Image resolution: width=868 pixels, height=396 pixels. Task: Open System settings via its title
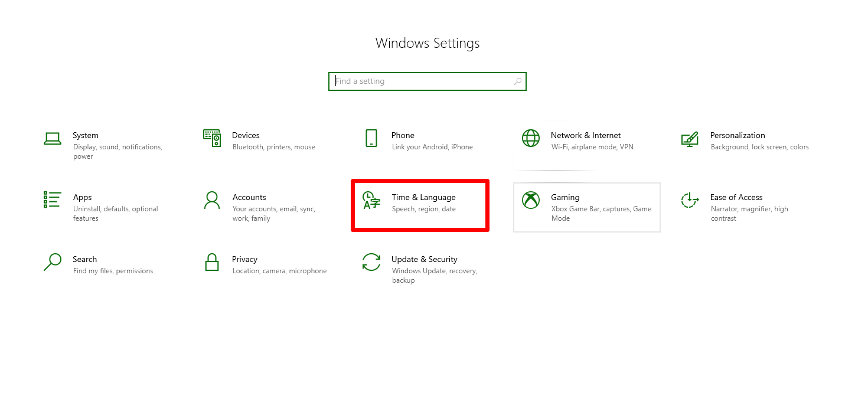(x=86, y=135)
